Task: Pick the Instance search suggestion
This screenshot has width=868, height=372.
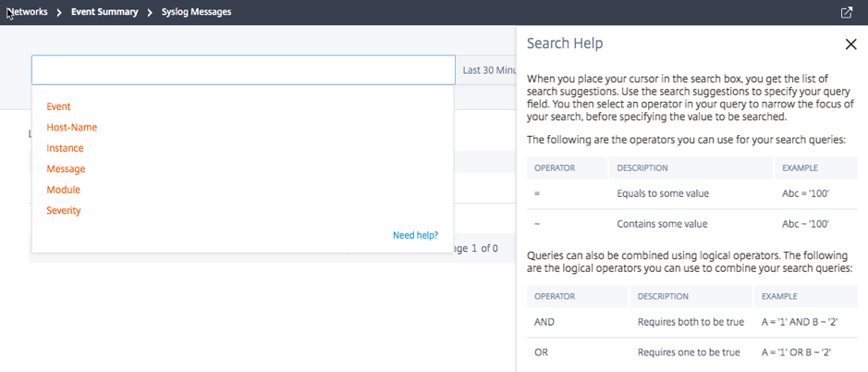Action: coord(66,148)
